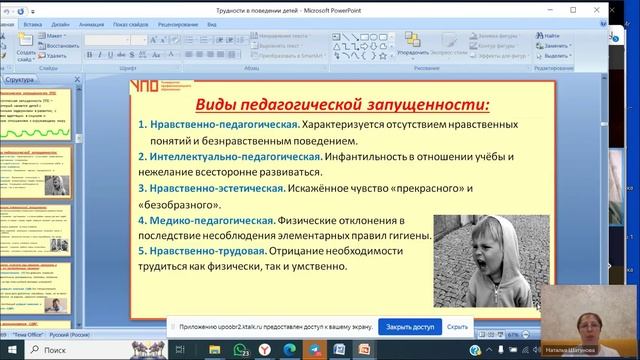
Task: Toggle bold formatting
Action: pyautogui.click(x=89, y=55)
